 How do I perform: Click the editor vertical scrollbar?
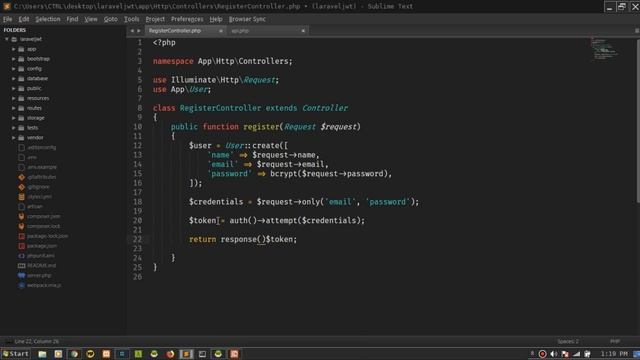click(x=638, y=120)
